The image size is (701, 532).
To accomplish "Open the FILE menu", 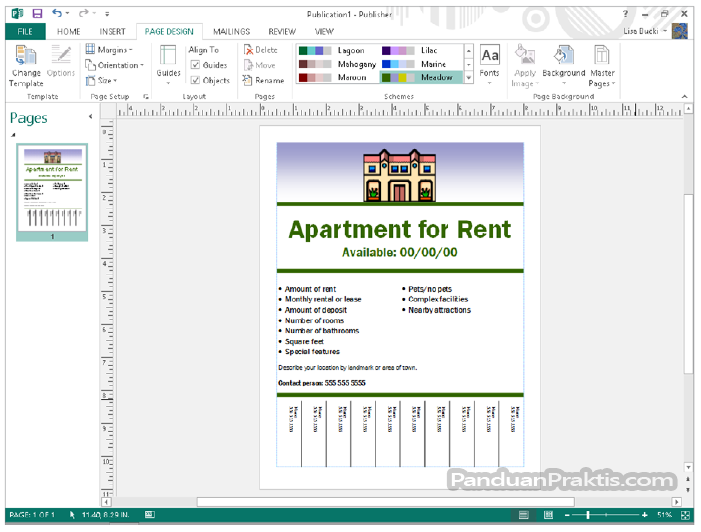I will (x=25, y=31).
